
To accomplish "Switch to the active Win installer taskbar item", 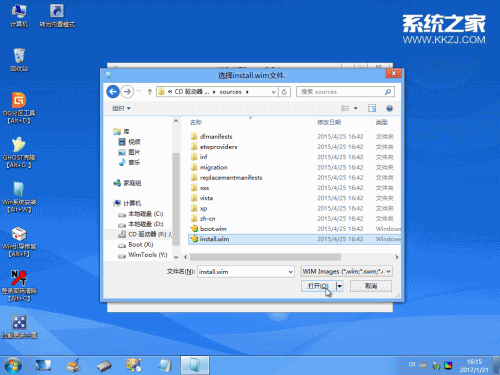I will pyautogui.click(x=195, y=365).
